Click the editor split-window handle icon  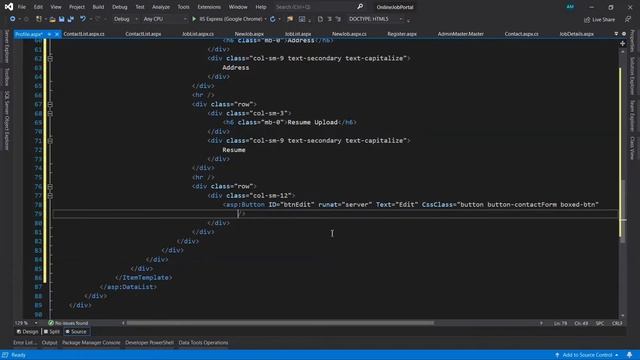(x=622, y=43)
